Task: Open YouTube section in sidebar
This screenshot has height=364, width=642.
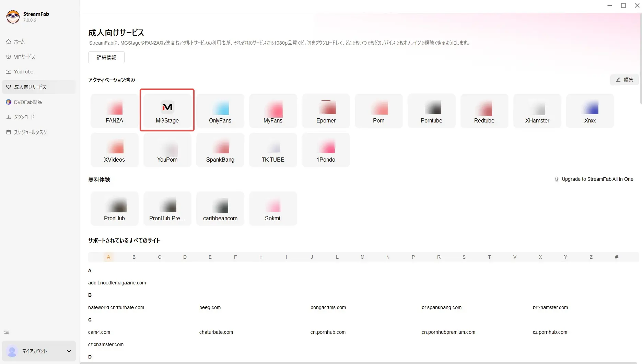Action: 39,72
